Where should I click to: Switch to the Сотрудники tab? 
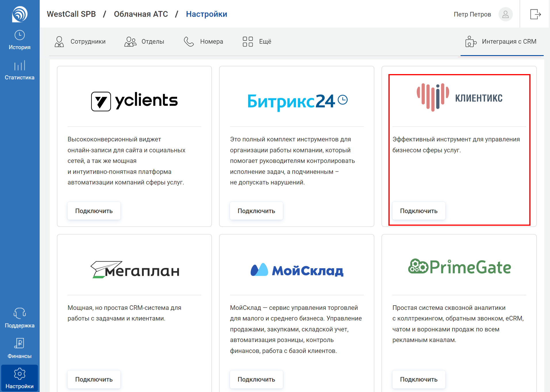[x=80, y=42]
